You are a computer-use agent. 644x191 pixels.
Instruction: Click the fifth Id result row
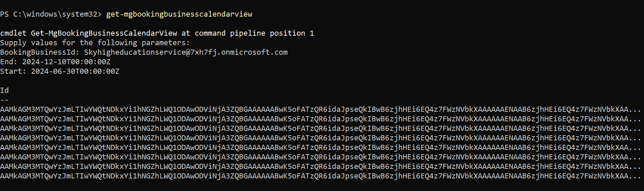point(320,147)
